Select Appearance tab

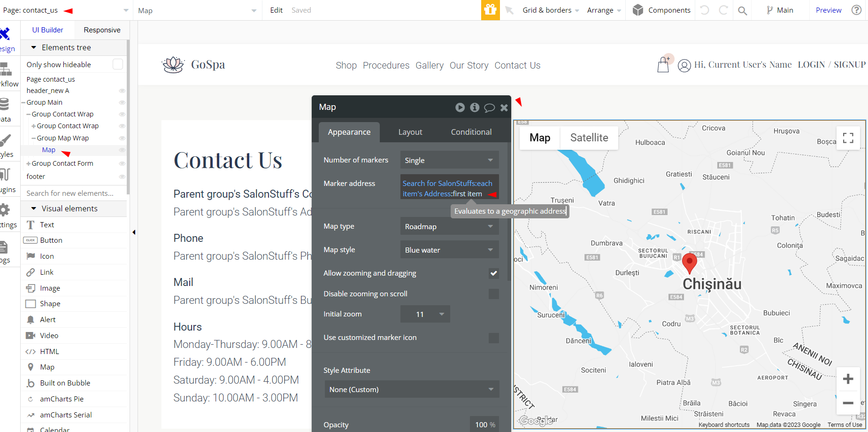(x=349, y=132)
